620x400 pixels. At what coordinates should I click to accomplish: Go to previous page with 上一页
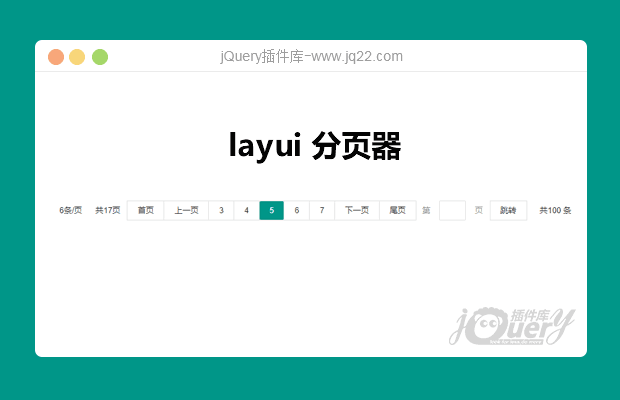pyautogui.click(x=186, y=210)
